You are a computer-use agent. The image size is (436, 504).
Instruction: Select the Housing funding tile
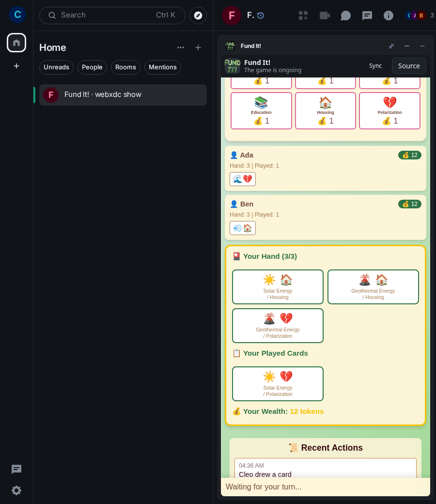pyautogui.click(x=326, y=111)
